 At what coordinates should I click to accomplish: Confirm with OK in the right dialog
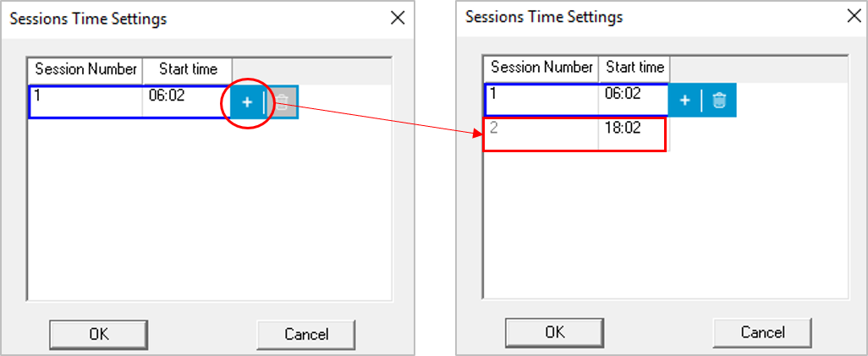[555, 332]
